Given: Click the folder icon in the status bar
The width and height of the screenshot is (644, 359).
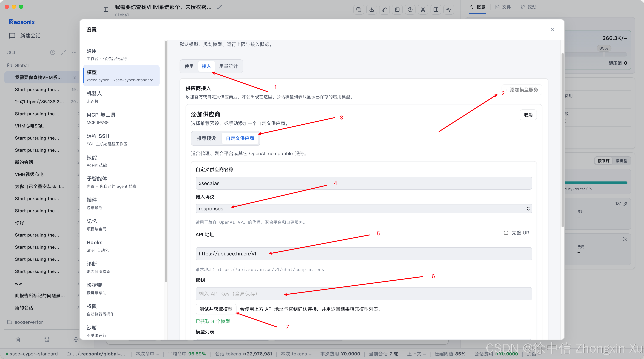Looking at the screenshot, I should (x=69, y=354).
